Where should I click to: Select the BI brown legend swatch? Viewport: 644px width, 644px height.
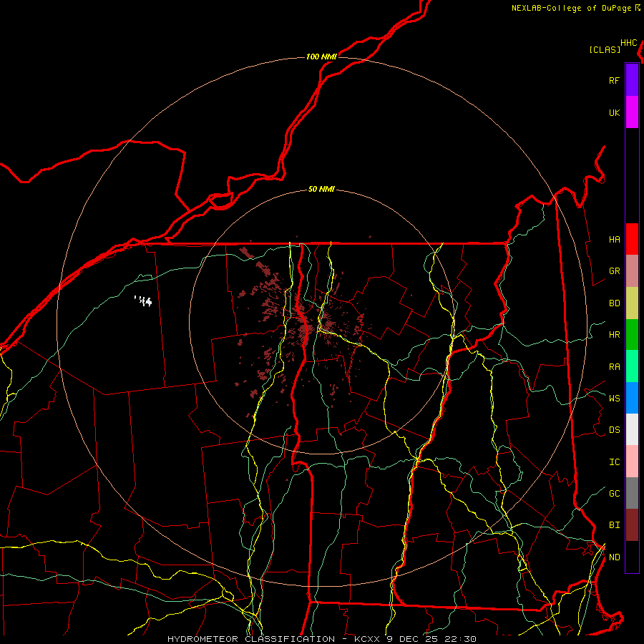(x=632, y=525)
